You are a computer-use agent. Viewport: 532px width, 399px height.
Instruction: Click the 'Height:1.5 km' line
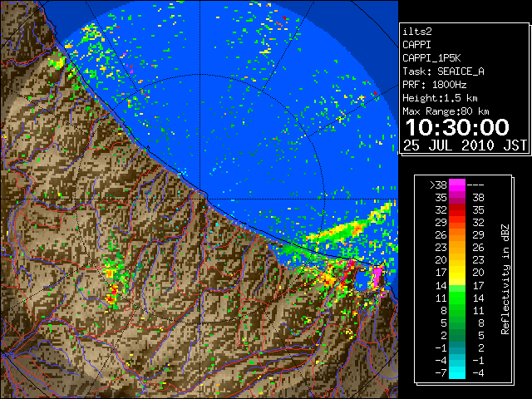coord(440,98)
